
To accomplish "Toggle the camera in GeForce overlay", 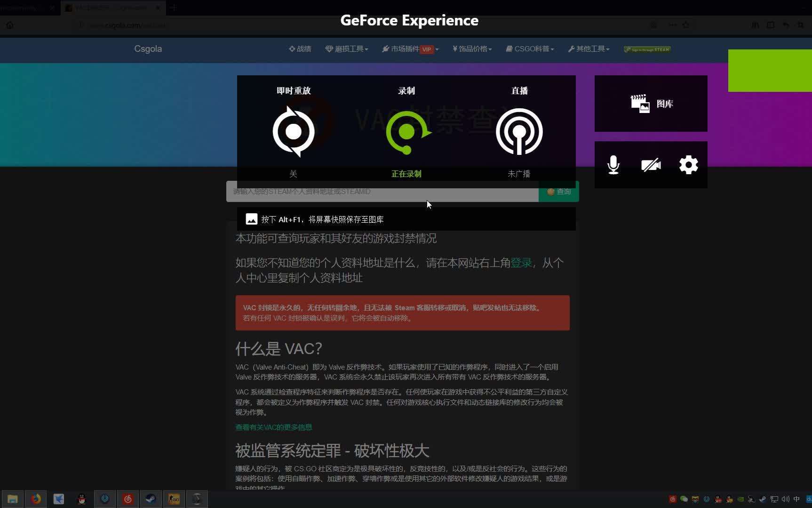I will click(x=651, y=165).
